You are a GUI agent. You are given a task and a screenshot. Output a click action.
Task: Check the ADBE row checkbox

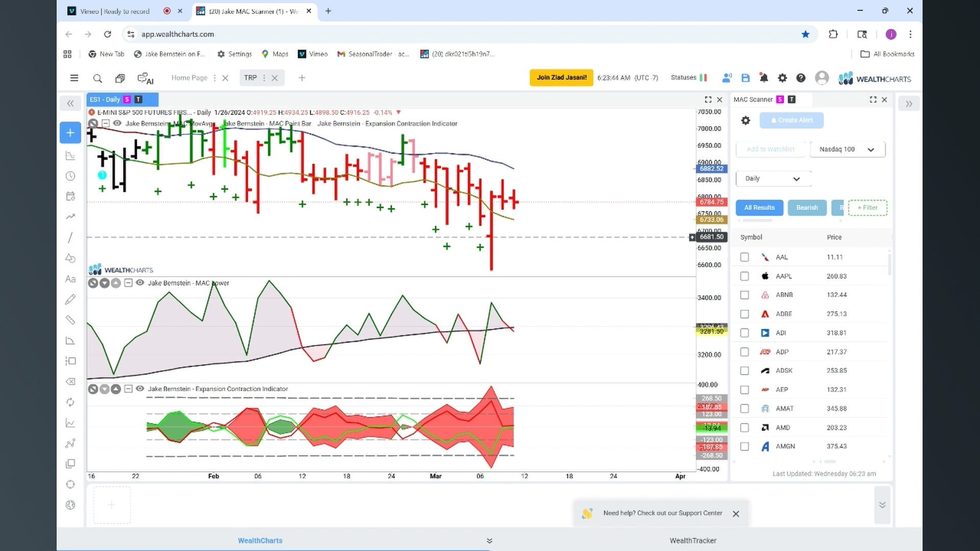point(745,314)
